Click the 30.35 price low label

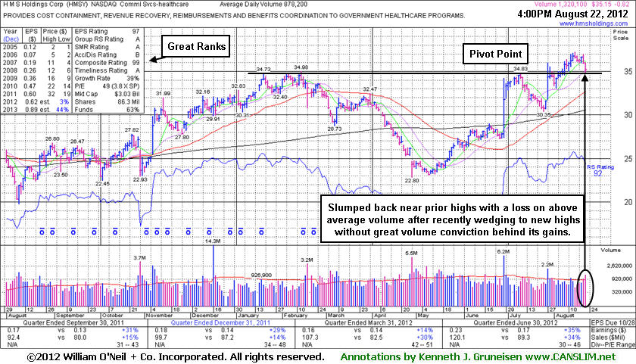(544, 115)
